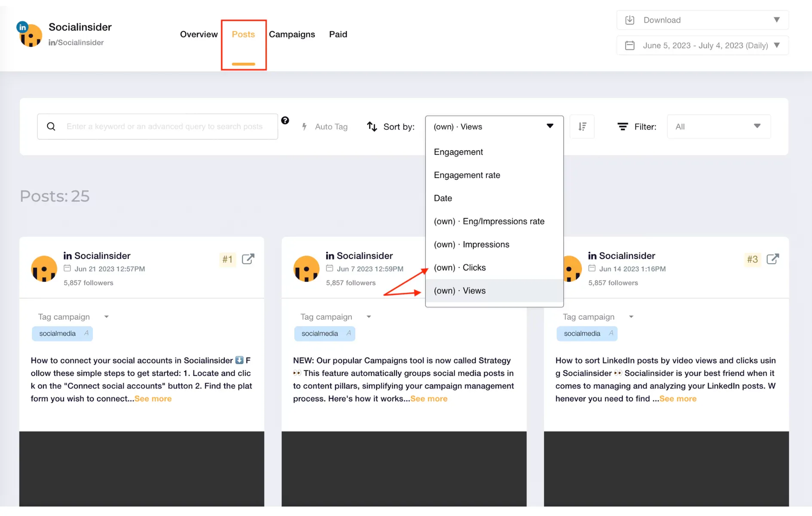
Task: Collapse the Sort by dropdown showing (own) Views
Action: (494, 127)
